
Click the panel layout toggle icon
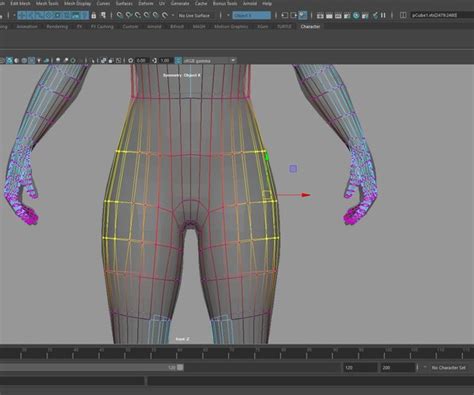[x=403, y=15]
